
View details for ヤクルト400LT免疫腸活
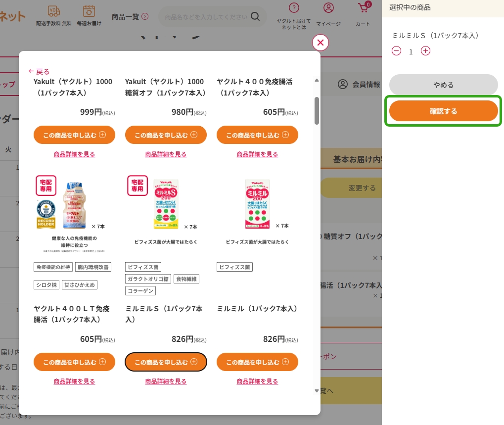(x=74, y=381)
